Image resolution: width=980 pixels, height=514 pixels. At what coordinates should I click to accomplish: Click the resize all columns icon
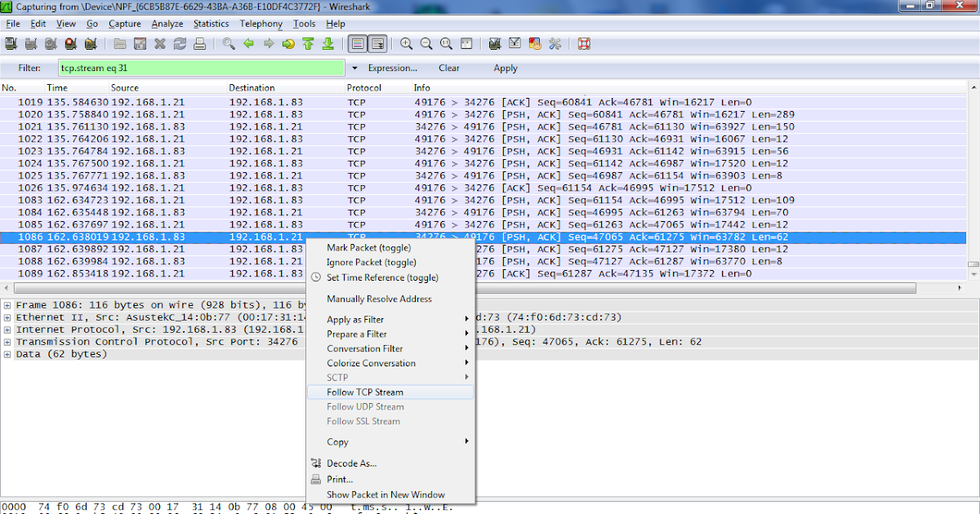point(465,44)
